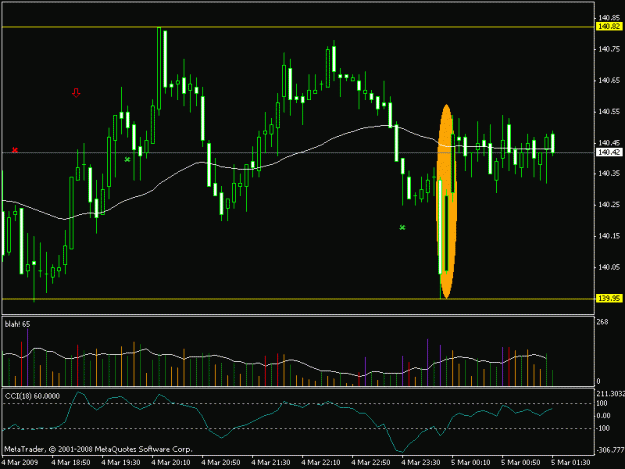Viewport: 625px width, 469px height.
Task: Click the 211.3032 CCI scale value
Action: [x=610, y=394]
